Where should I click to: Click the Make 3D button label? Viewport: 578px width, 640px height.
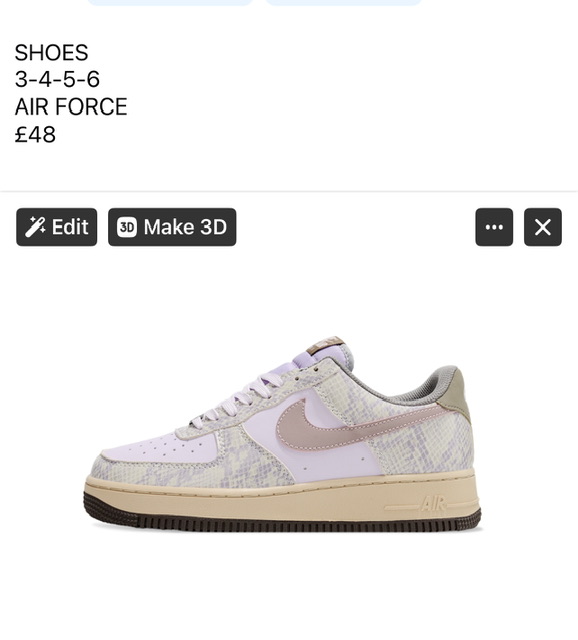[185, 227]
